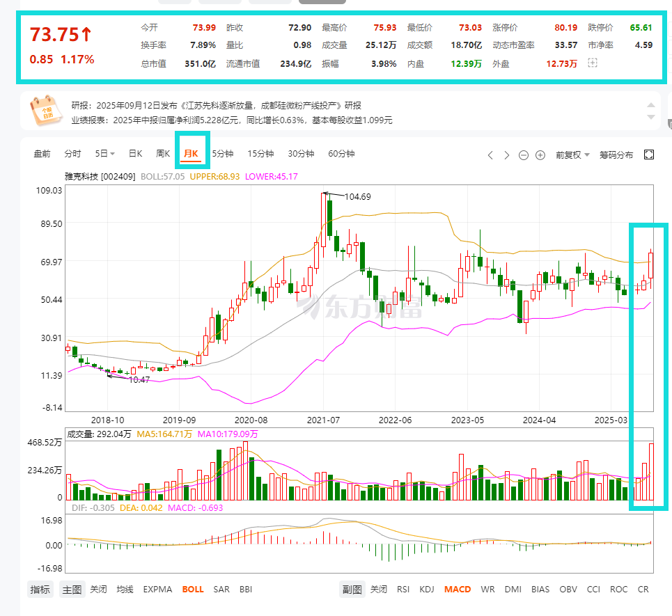Switch to the 5分钟 tab
The image size is (672, 616).
[x=223, y=154]
